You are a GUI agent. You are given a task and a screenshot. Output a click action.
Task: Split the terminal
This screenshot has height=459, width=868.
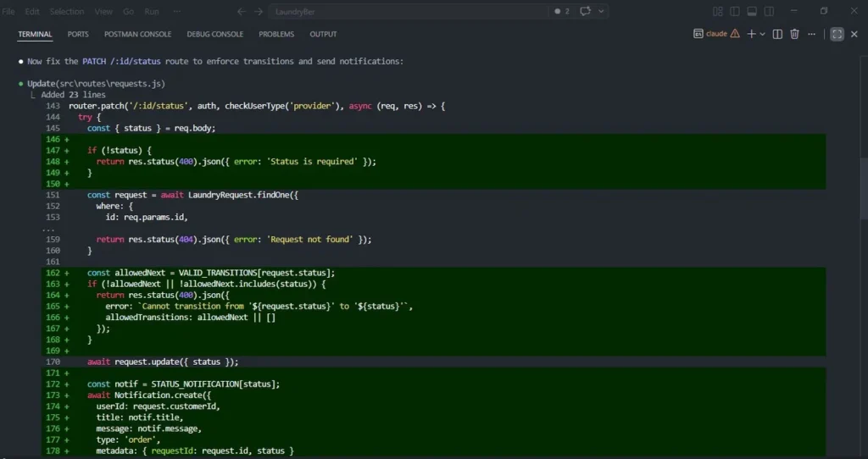(x=777, y=34)
